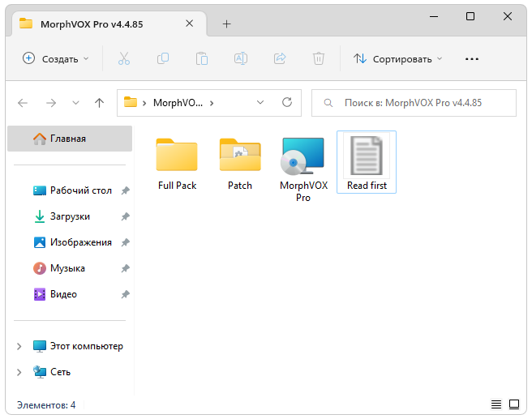Click chevron before MorphVO... in address bar
Image resolution: width=532 pixels, height=419 pixels.
pyautogui.click(x=144, y=103)
